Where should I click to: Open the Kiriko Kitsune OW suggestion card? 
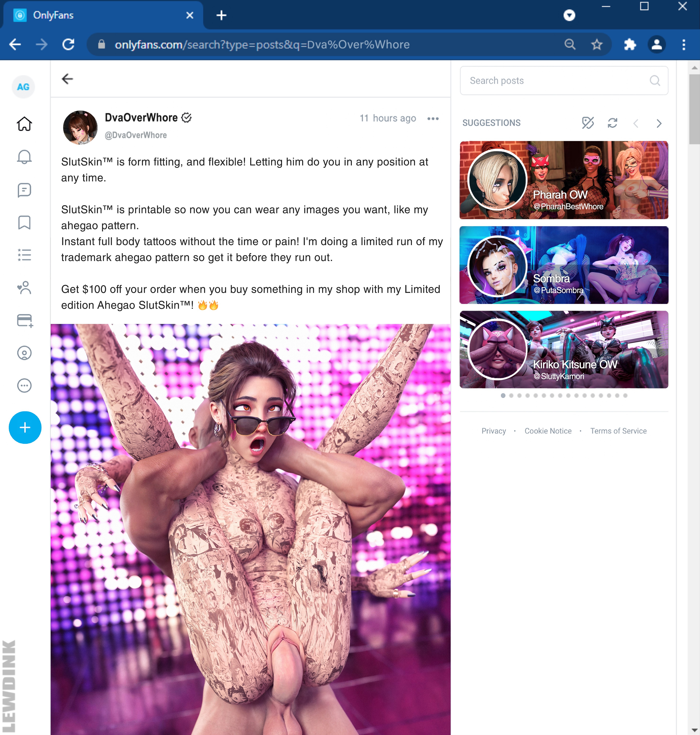click(x=564, y=350)
